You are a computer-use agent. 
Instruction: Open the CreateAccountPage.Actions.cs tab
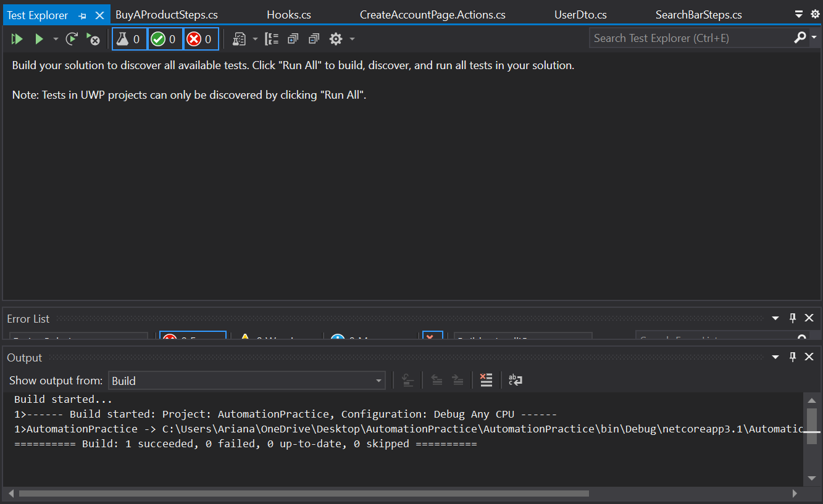[x=433, y=15]
